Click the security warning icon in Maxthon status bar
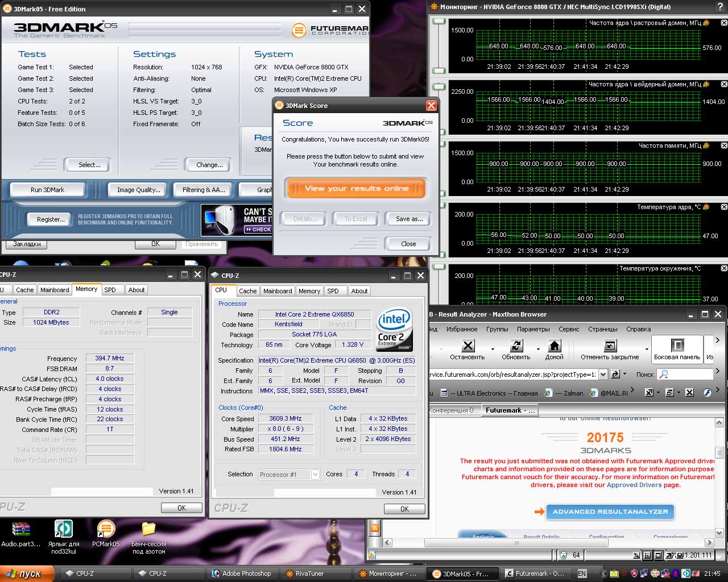Screen dimensions: 728x582 click(372, 555)
